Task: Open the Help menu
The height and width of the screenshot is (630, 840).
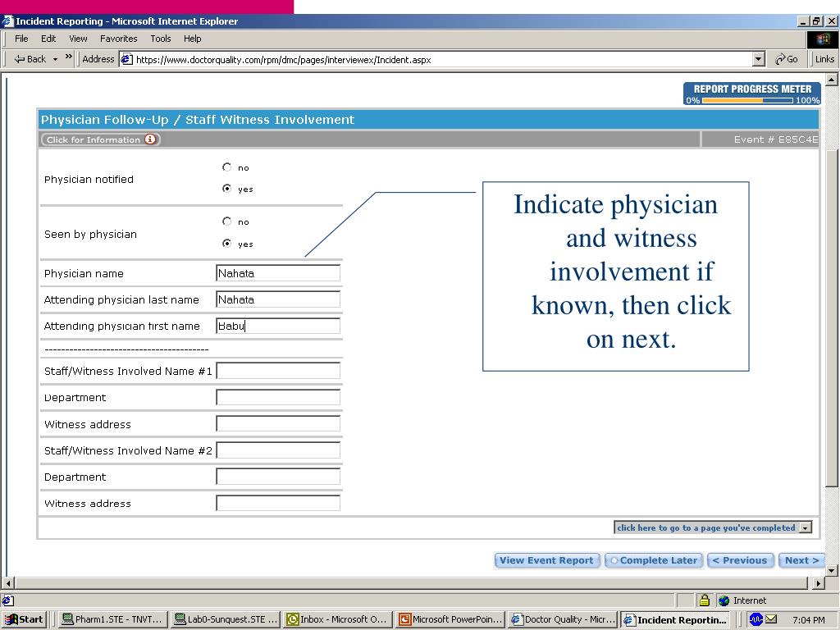Action: pyautogui.click(x=192, y=39)
